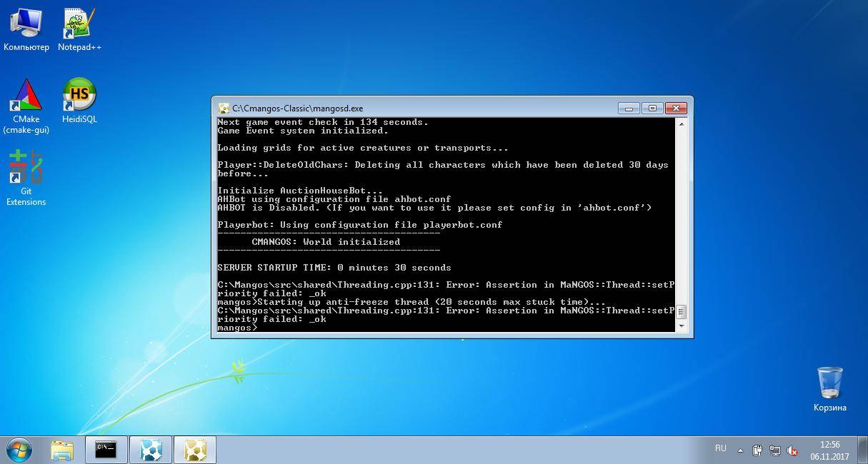
Task: Click the Show desktop strip beside the clock
Action: pos(862,450)
